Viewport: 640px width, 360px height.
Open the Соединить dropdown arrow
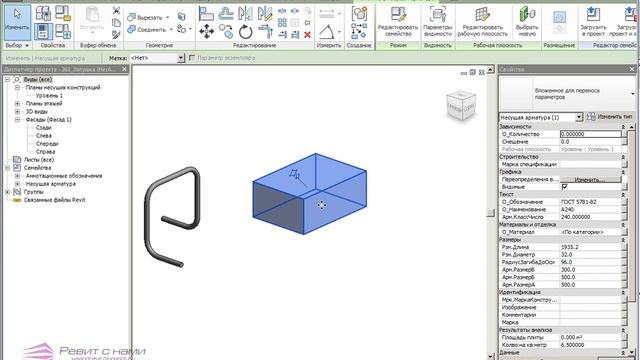171,30
